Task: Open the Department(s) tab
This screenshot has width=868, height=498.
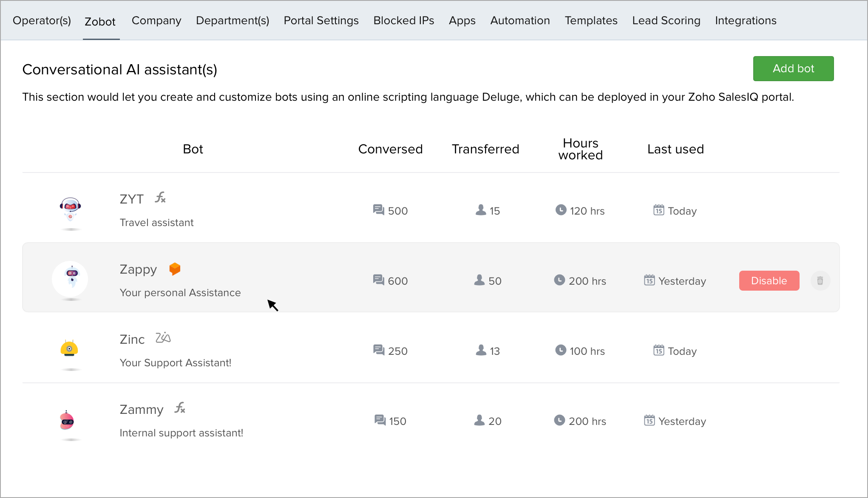Action: click(x=233, y=20)
